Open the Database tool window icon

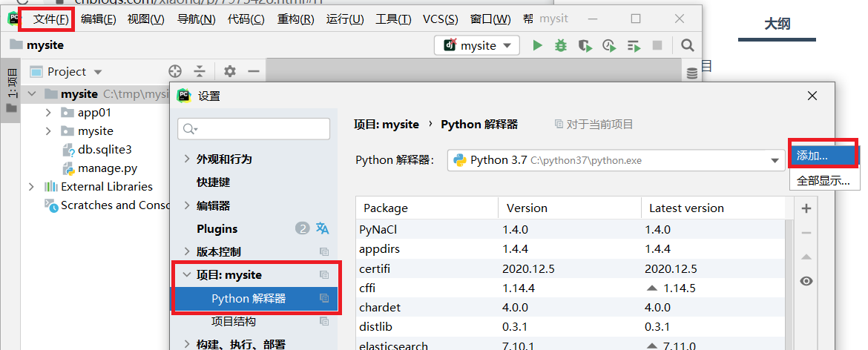pyautogui.click(x=692, y=73)
